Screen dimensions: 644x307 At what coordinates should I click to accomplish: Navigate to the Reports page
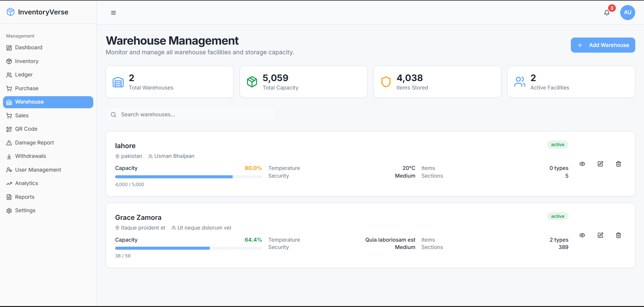click(x=24, y=197)
